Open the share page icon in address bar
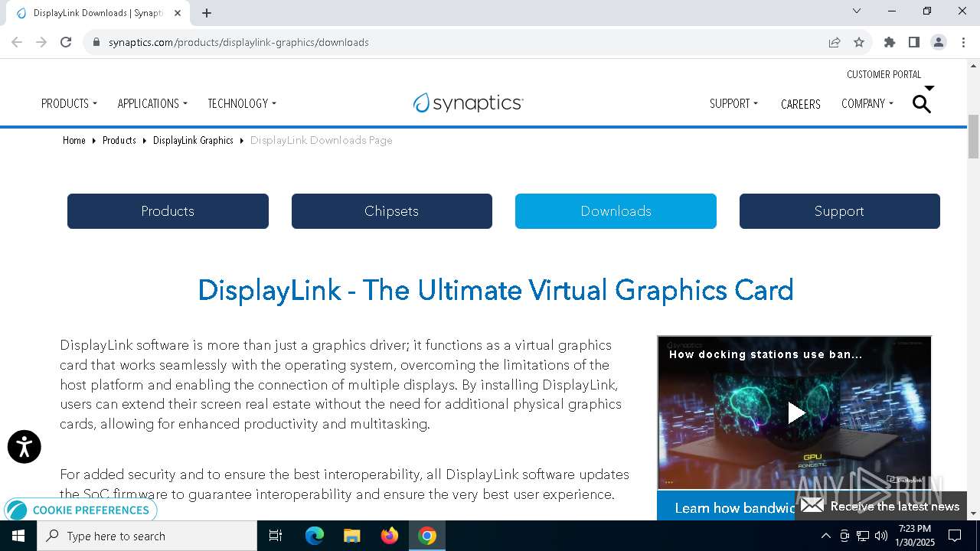Image resolution: width=980 pixels, height=551 pixels. point(835,42)
